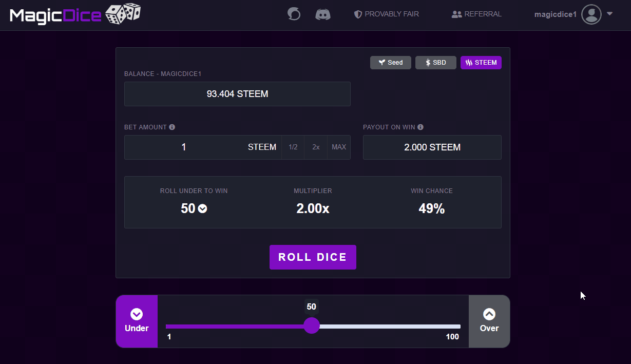Switch currency to SBD
Viewport: 631px width, 364px height.
(x=436, y=63)
